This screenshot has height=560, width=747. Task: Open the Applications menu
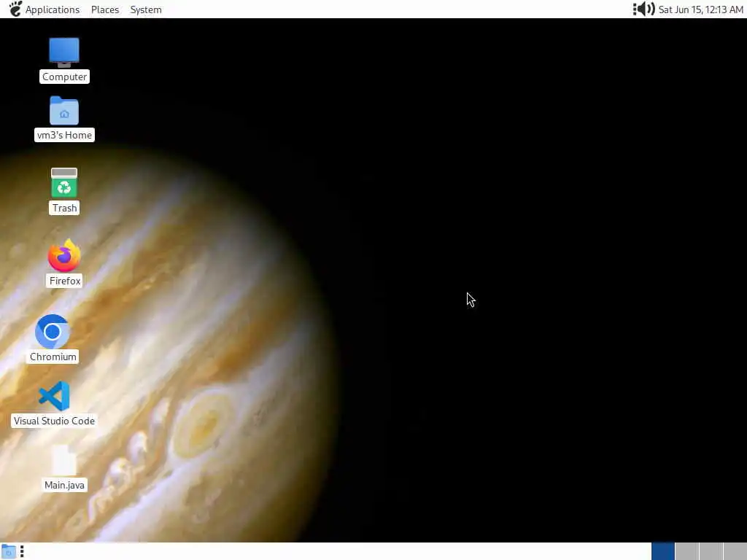tap(53, 9)
